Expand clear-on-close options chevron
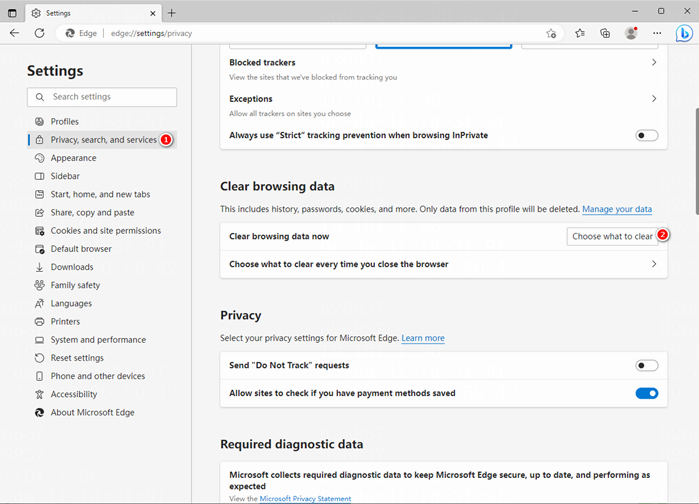This screenshot has width=699, height=504. click(x=654, y=264)
